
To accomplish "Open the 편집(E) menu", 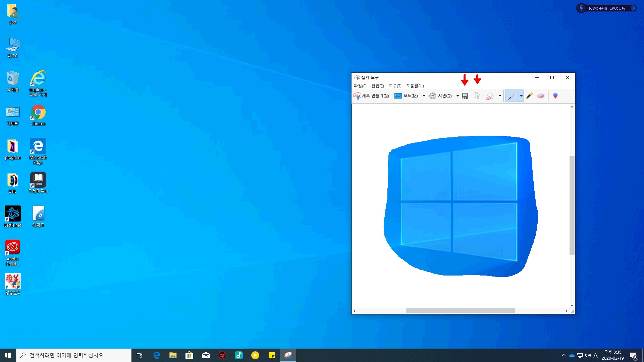I will click(x=377, y=86).
